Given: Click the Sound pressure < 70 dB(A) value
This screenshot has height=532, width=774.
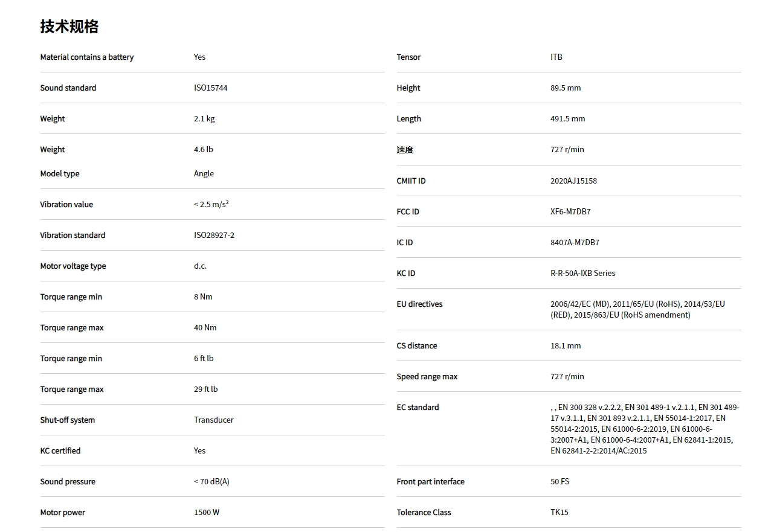Looking at the screenshot, I should pyautogui.click(x=211, y=482).
